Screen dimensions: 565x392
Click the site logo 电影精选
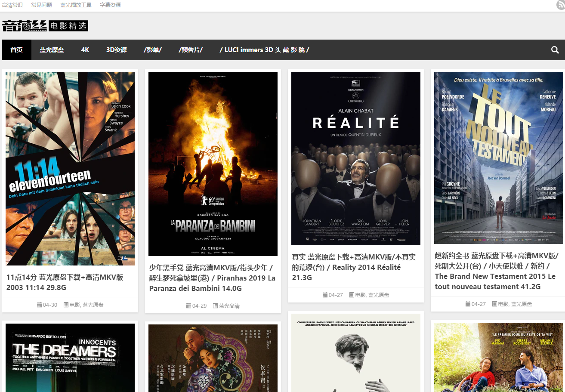coord(45,26)
